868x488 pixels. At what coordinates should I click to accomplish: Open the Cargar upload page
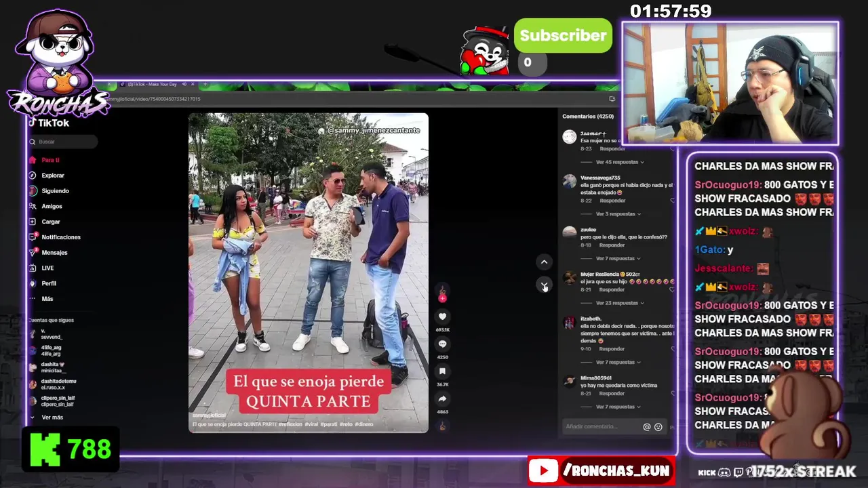pyautogui.click(x=51, y=222)
